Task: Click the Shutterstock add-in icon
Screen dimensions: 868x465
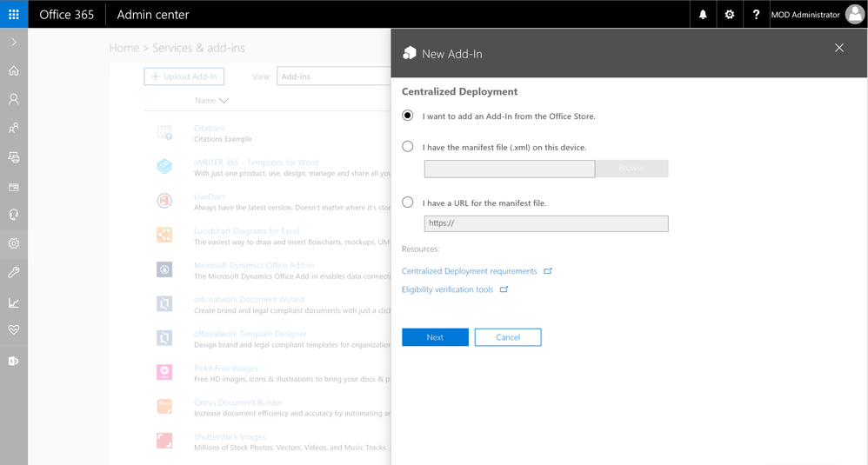Action: point(164,441)
